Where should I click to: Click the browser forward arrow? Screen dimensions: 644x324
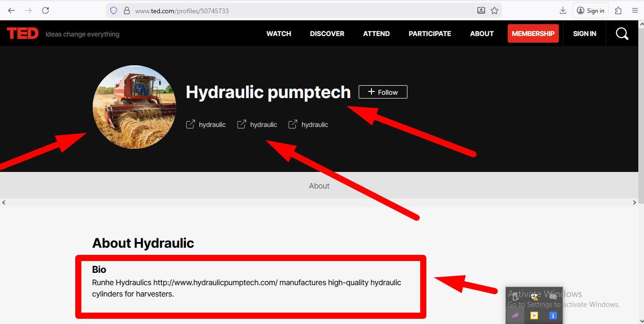[x=28, y=10]
